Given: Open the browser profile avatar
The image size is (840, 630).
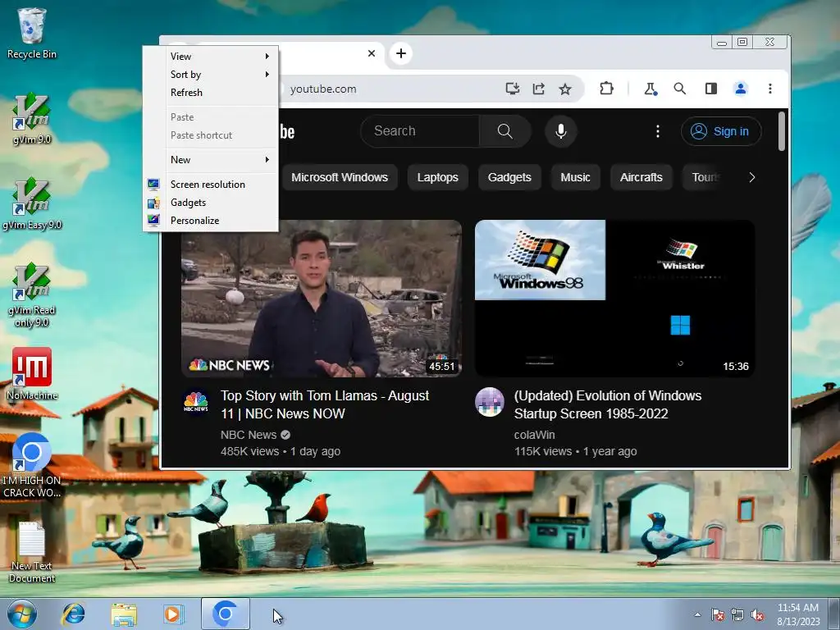Looking at the screenshot, I should [x=741, y=89].
